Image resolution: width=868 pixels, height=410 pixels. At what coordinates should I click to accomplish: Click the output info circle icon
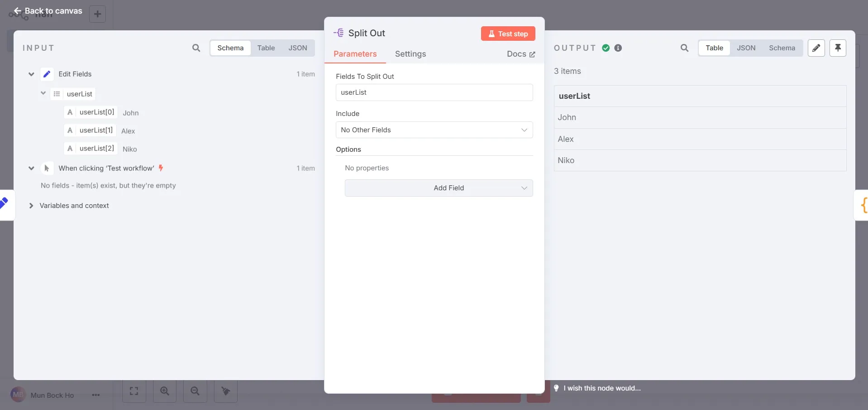pos(618,48)
